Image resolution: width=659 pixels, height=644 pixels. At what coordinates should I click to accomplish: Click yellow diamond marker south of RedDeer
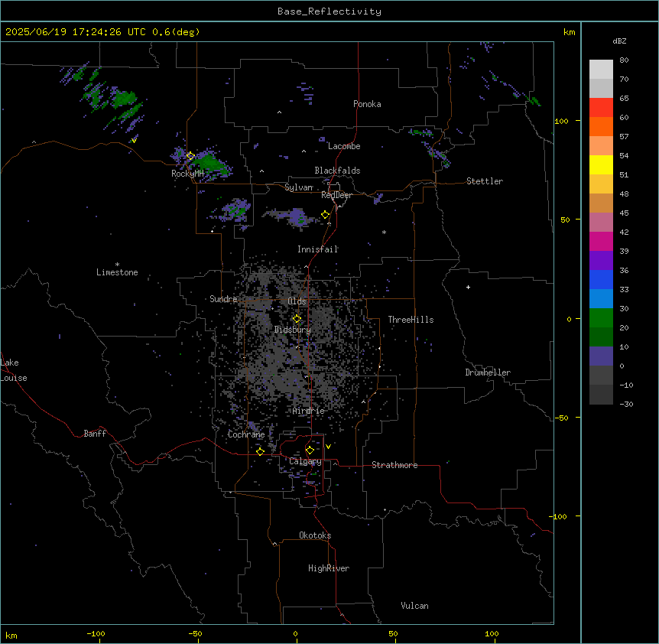[326, 215]
